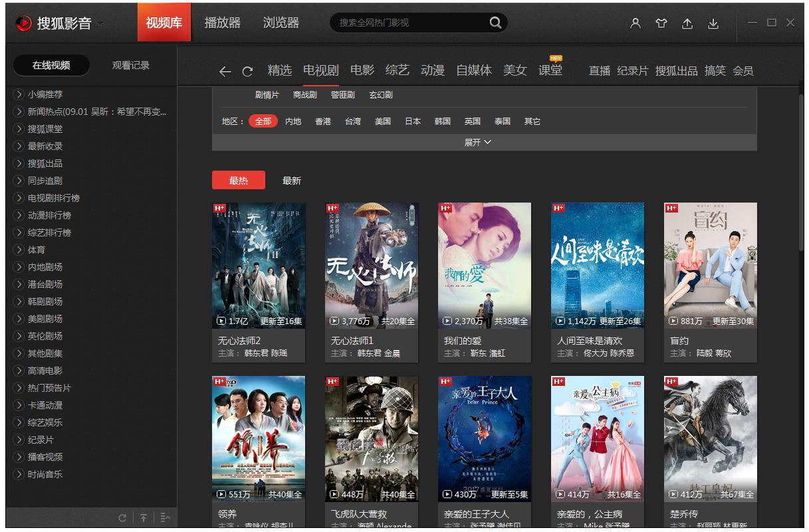
Task: Click the Sohu logo icon
Action: tap(23, 23)
